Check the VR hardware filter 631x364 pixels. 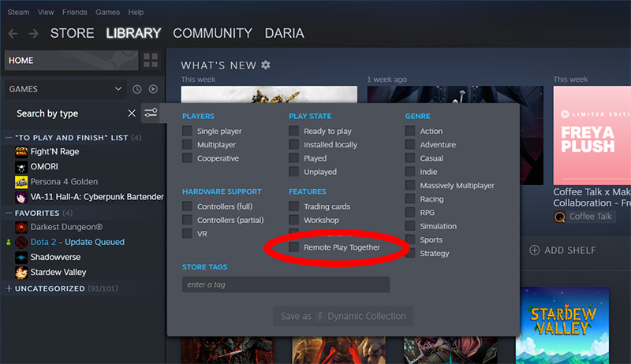point(187,233)
